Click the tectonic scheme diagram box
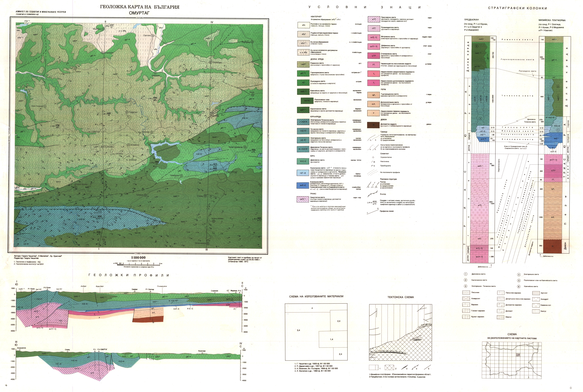The width and height of the screenshot is (583, 392). [401, 333]
